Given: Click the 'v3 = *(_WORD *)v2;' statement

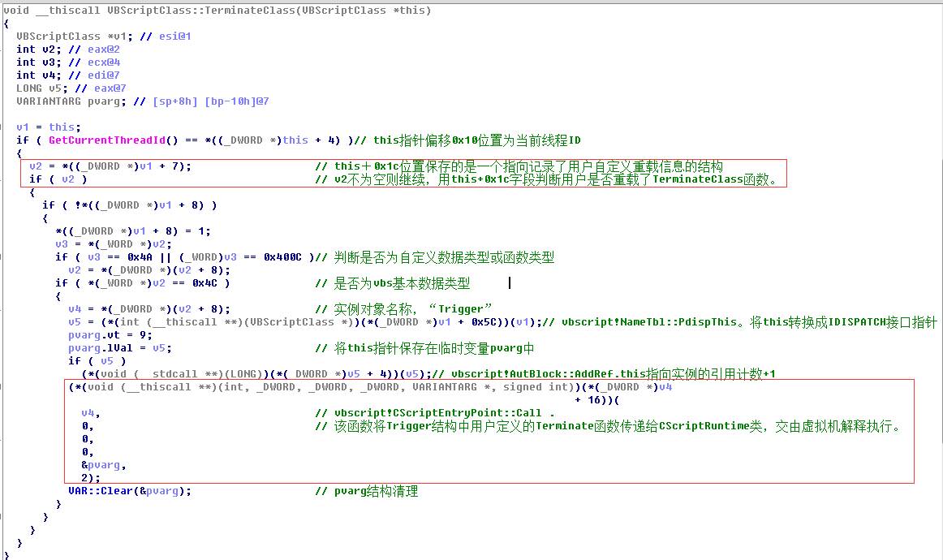Looking at the screenshot, I should [114, 244].
